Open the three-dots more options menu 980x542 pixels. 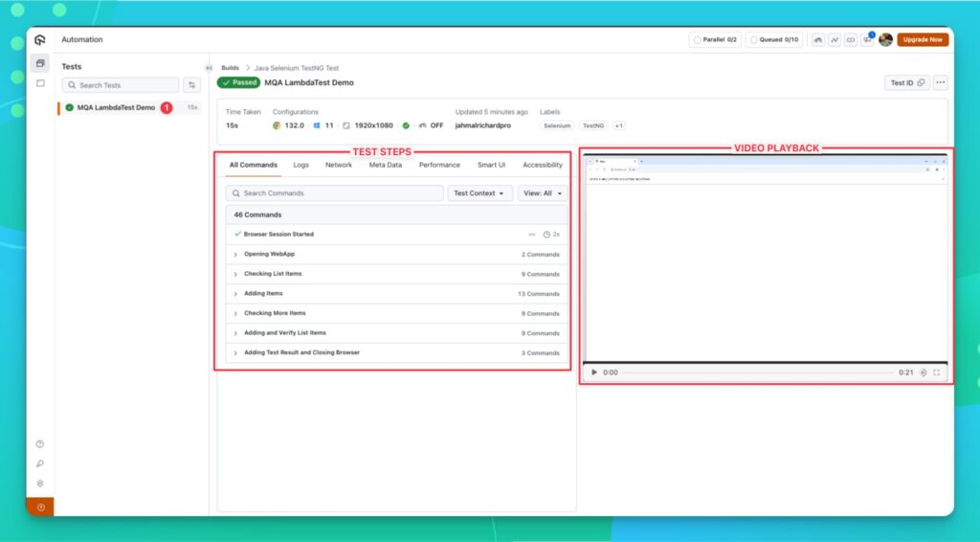tap(941, 82)
